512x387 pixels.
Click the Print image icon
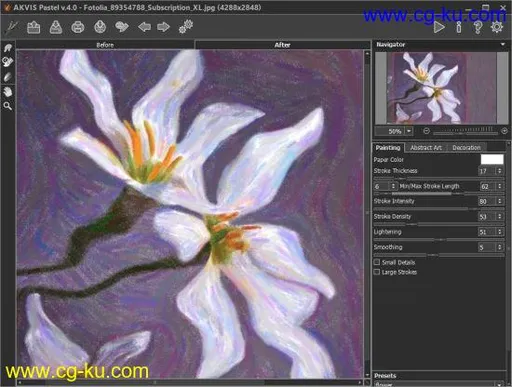(78, 27)
